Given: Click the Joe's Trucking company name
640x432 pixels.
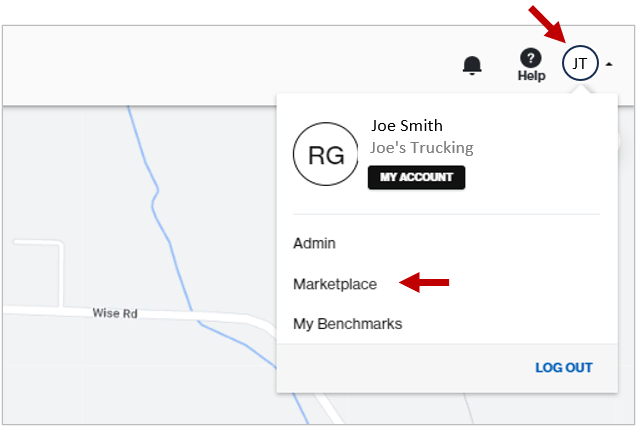Looking at the screenshot, I should pyautogui.click(x=422, y=148).
